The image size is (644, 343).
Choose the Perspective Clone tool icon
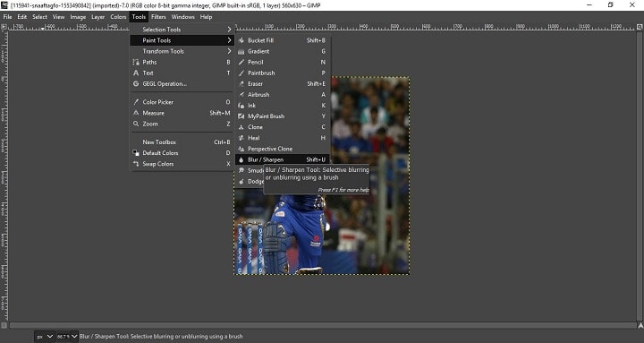tap(241, 149)
